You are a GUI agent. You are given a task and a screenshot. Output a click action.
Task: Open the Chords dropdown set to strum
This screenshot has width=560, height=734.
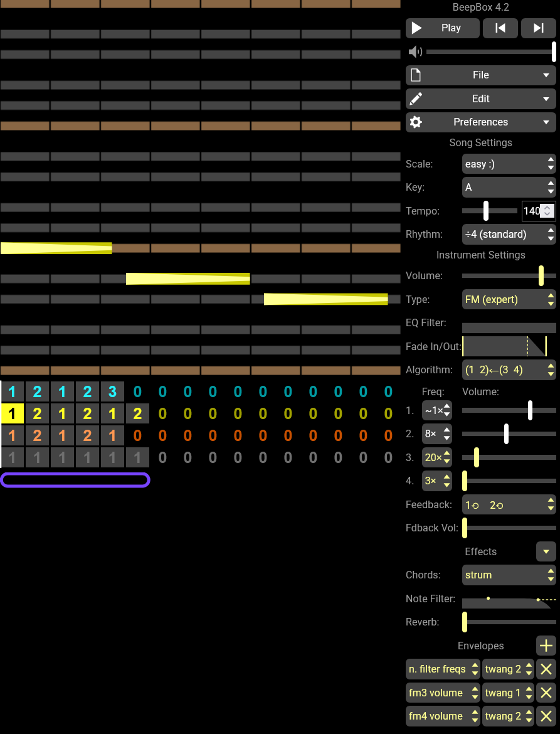(x=509, y=575)
